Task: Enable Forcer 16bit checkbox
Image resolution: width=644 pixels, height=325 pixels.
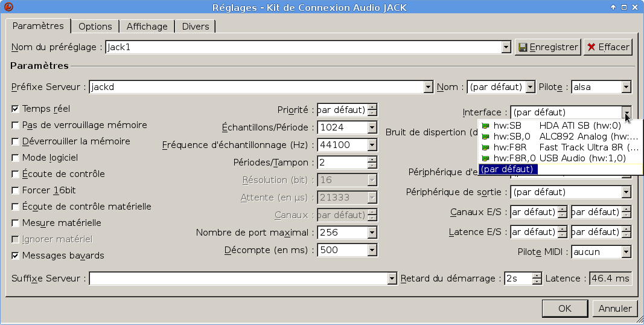Action: 15,191
